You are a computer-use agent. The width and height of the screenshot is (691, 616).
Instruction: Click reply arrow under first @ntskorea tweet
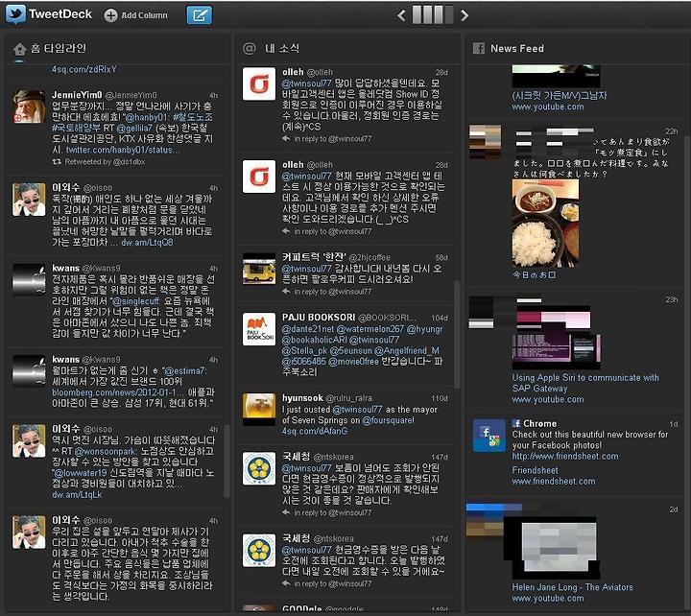tap(286, 513)
